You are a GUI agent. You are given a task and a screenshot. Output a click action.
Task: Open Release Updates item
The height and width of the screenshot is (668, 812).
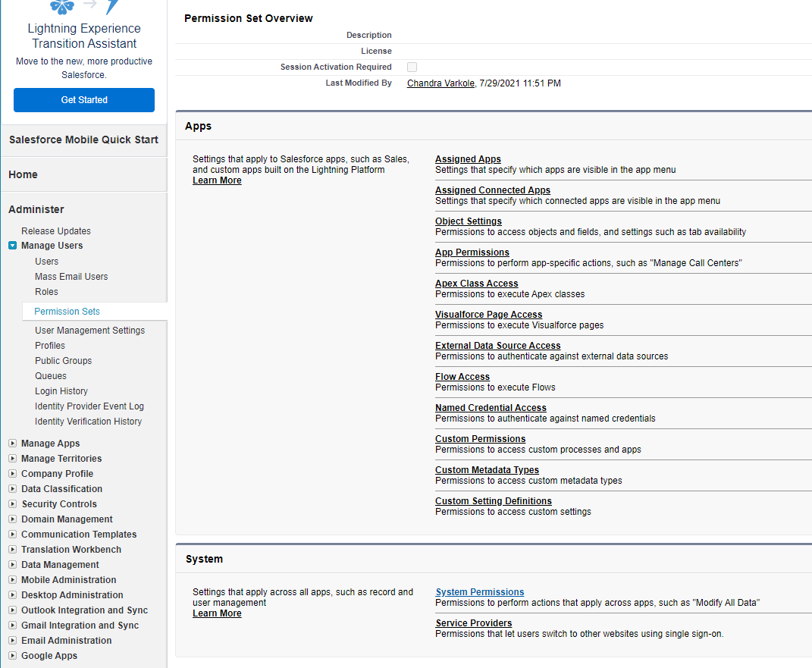click(56, 231)
